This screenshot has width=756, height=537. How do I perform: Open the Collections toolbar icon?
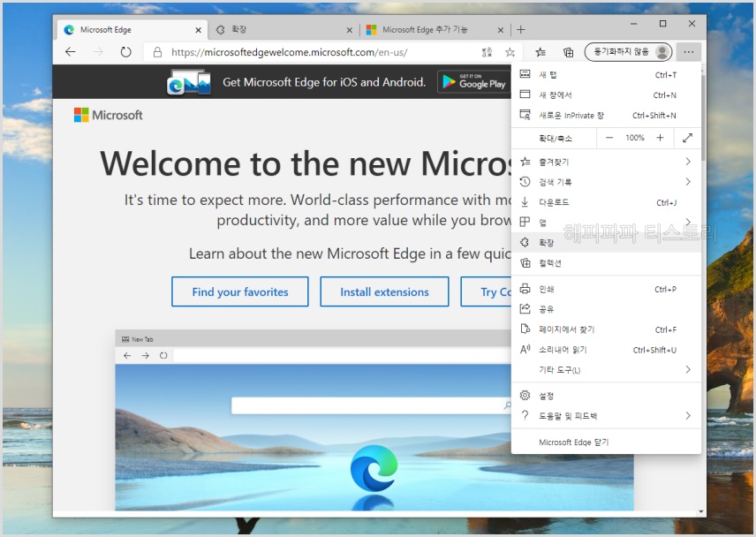pos(569,52)
